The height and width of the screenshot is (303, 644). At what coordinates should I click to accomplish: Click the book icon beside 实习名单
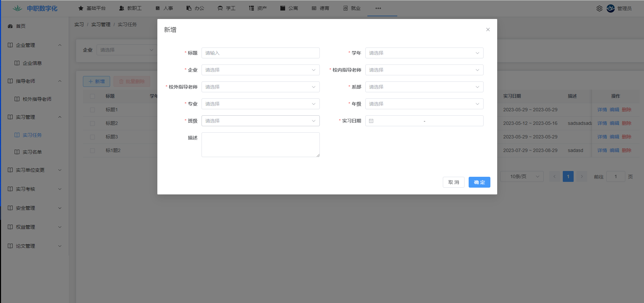(17, 152)
